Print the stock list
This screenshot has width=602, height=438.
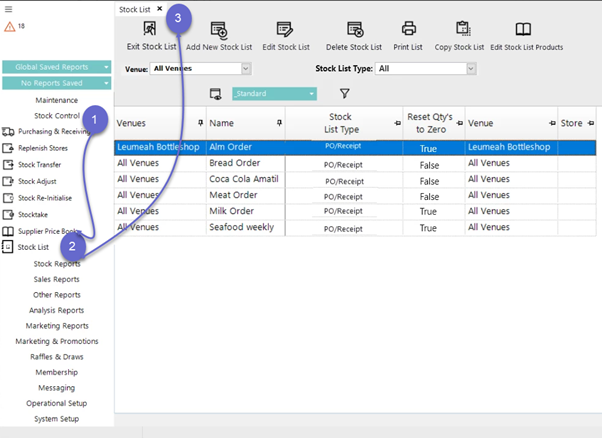point(408,30)
